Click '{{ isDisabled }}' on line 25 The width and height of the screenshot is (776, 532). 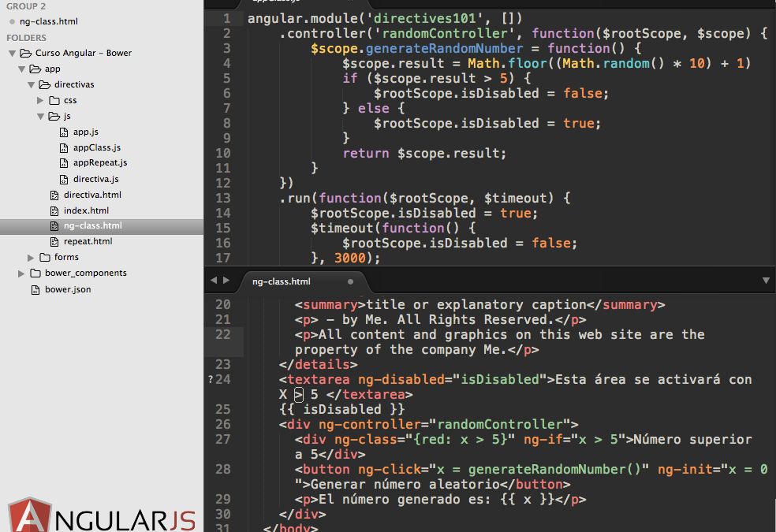(x=342, y=409)
